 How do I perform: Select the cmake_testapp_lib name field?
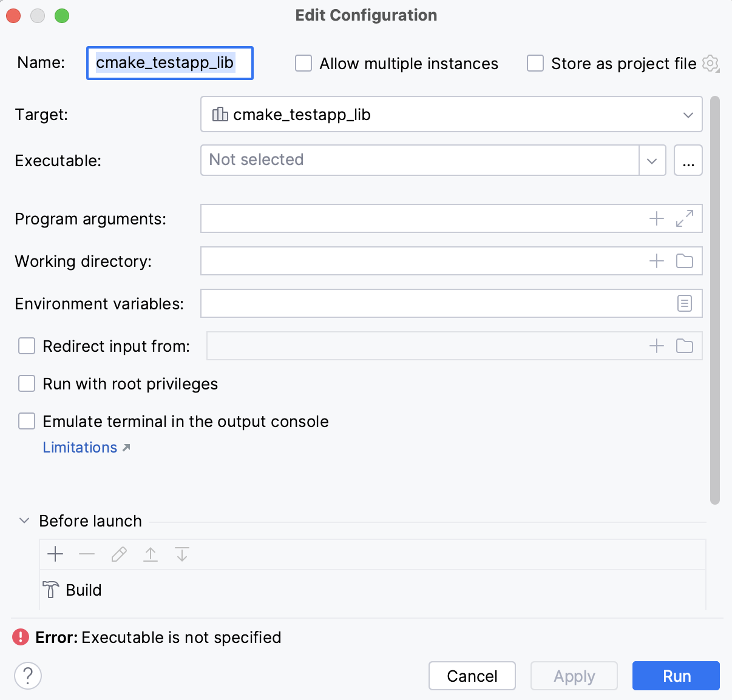pyautogui.click(x=169, y=63)
